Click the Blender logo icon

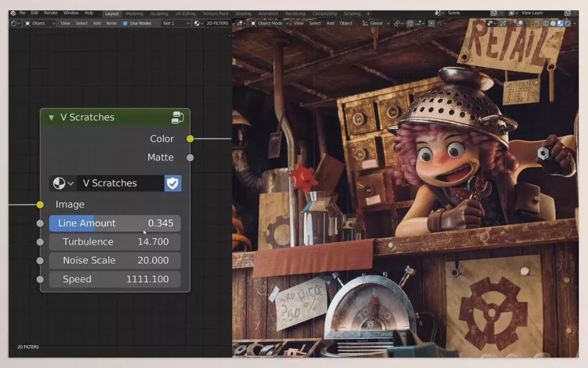13,13
